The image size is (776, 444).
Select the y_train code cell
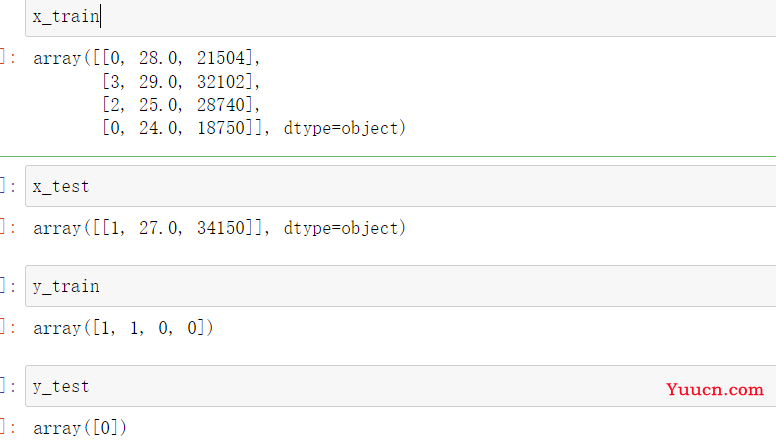tap(400, 286)
